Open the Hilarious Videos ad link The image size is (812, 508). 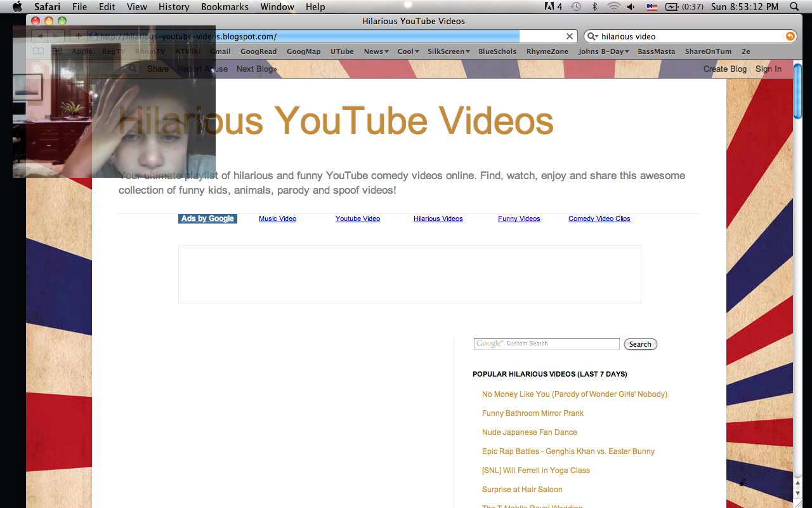pyautogui.click(x=438, y=218)
